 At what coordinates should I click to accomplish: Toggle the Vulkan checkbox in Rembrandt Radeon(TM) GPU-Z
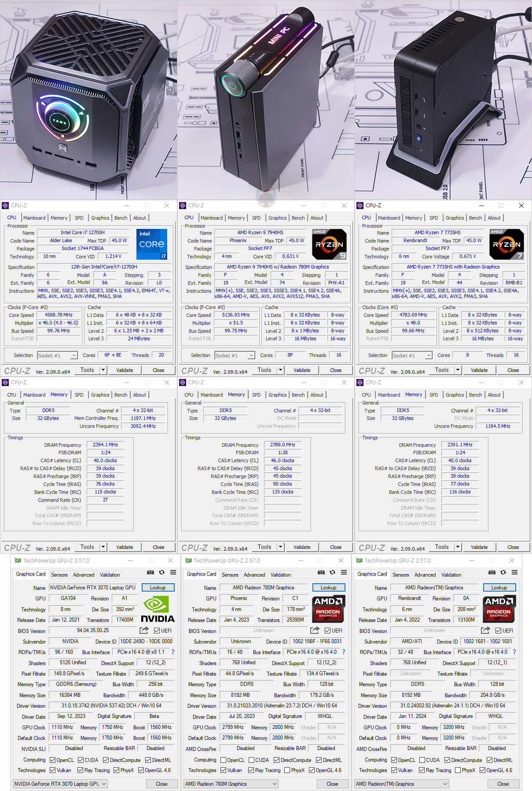394,770
